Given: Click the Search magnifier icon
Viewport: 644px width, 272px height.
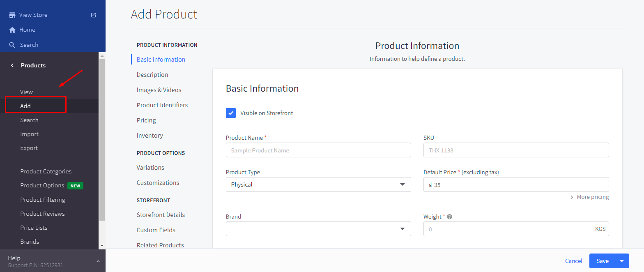Looking at the screenshot, I should point(12,45).
